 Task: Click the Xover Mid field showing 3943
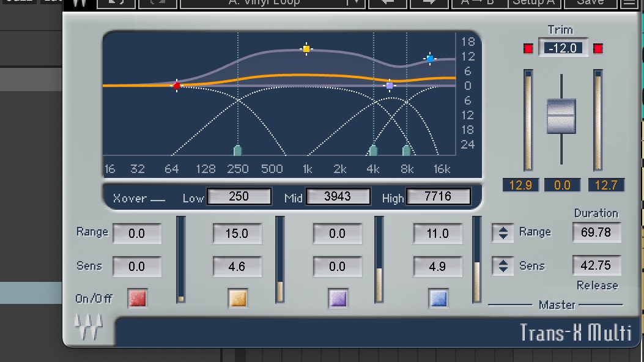tap(338, 197)
